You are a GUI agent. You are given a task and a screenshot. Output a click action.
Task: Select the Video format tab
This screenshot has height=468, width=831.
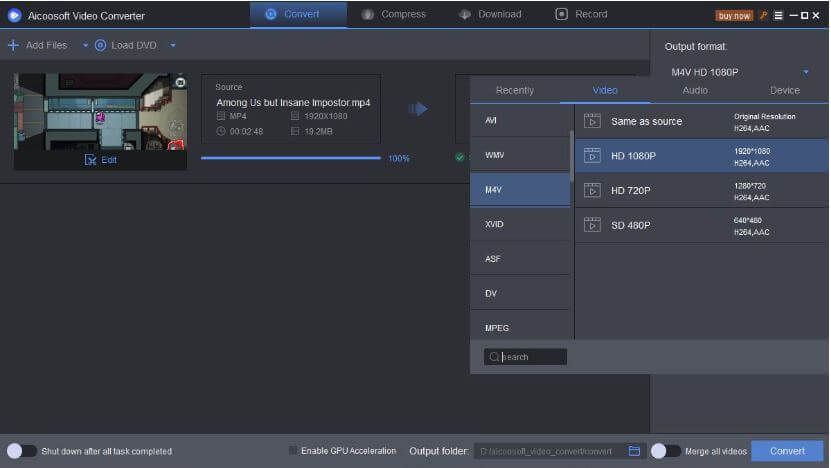pyautogui.click(x=605, y=90)
